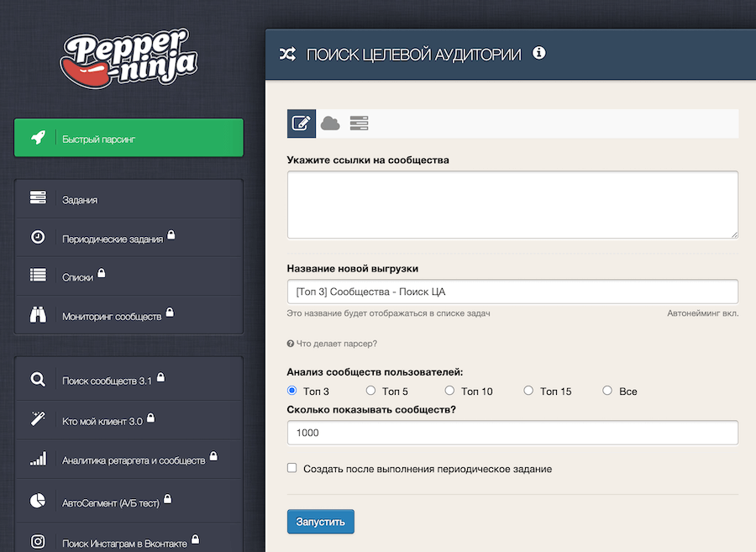Open Поиск Инстаграм в Вконтакте
Screen dimensions: 756x552
[x=129, y=538]
